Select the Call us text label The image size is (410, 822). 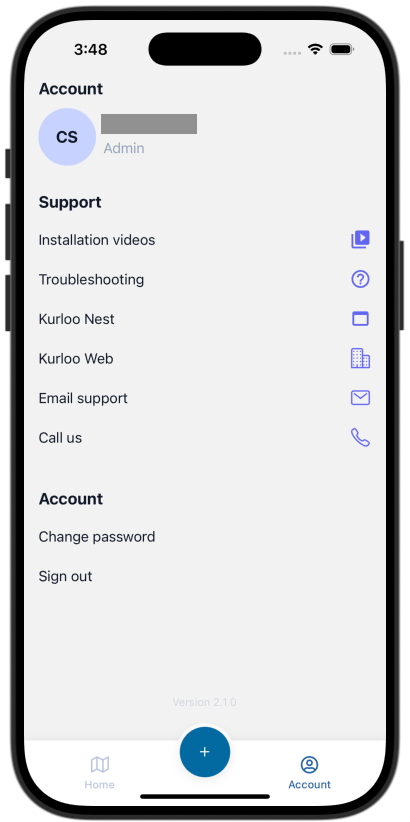point(60,438)
